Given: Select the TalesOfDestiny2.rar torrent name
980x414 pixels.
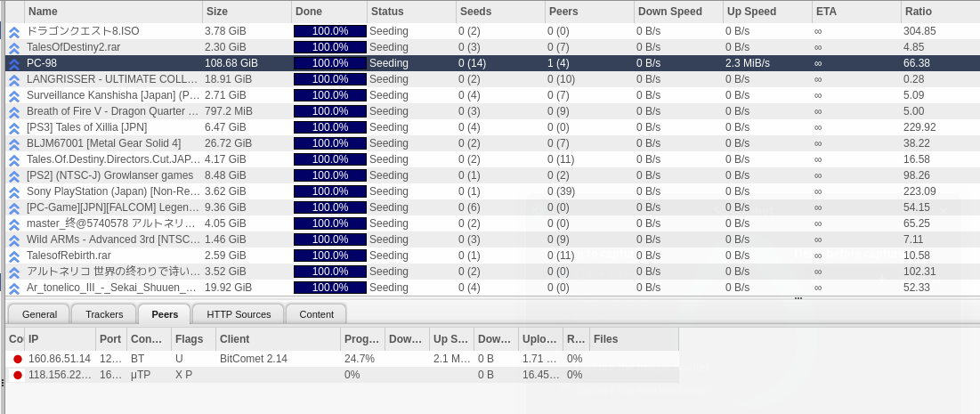Looking at the screenshot, I should (73, 47).
